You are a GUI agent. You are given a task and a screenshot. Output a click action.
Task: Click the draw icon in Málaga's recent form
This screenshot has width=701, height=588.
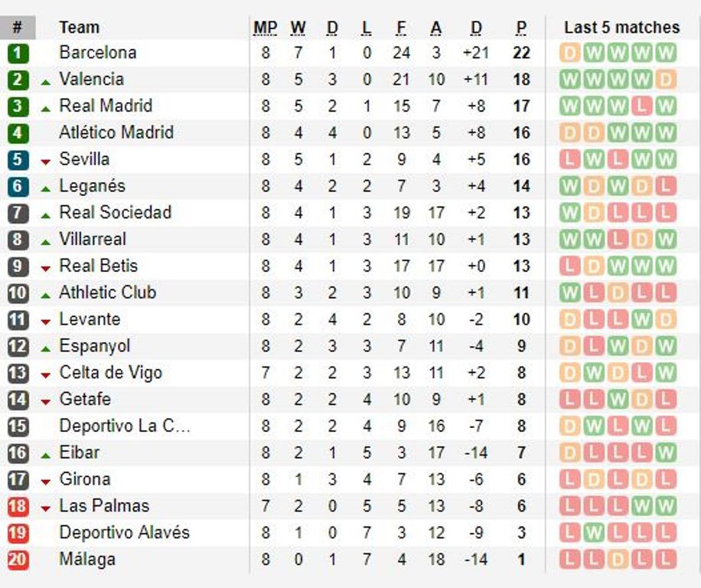(618, 560)
